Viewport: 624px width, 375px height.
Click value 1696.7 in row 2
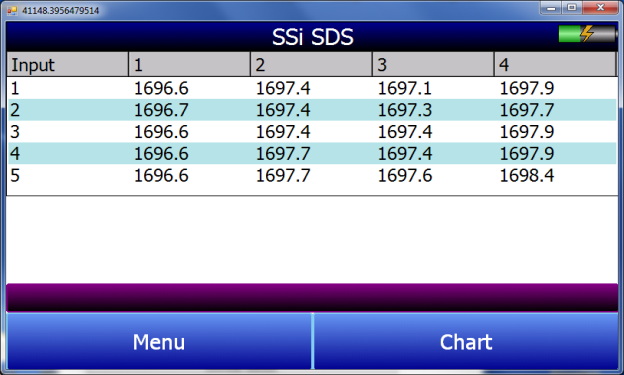coord(161,110)
